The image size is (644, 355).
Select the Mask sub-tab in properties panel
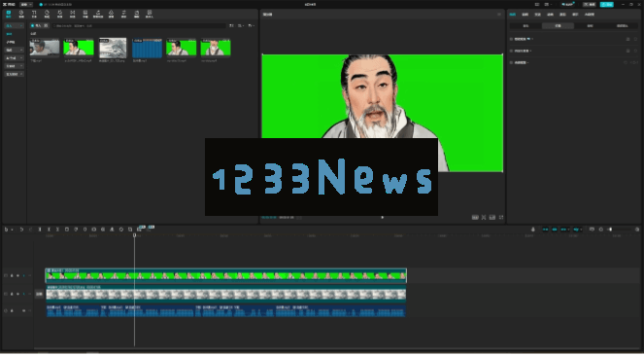(x=590, y=26)
